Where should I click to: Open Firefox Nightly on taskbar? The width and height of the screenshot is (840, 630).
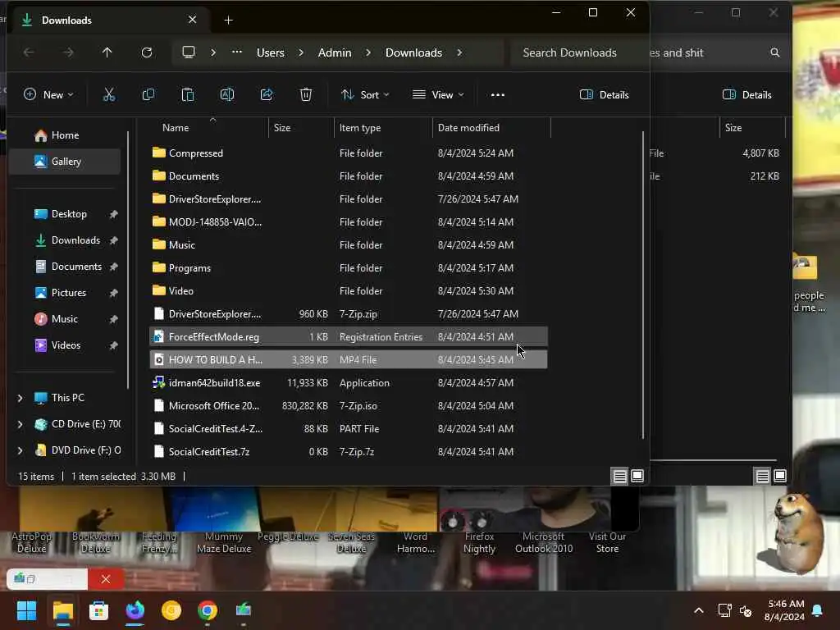[135, 610]
